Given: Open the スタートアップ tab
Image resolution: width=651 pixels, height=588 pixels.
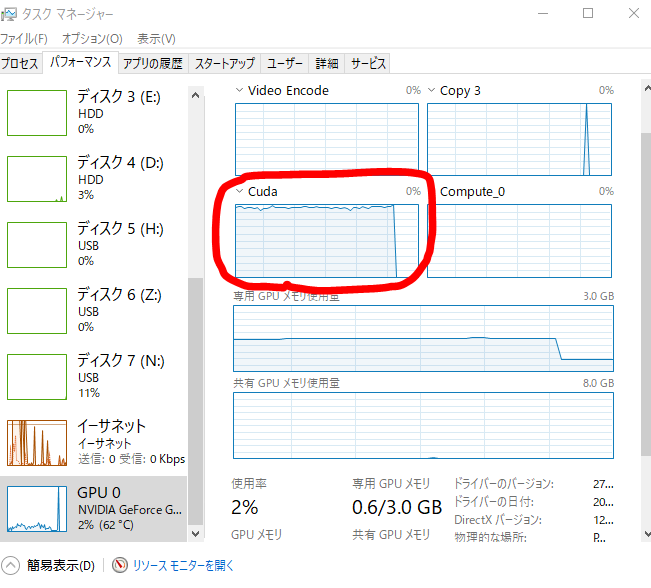Looking at the screenshot, I should [x=225, y=64].
